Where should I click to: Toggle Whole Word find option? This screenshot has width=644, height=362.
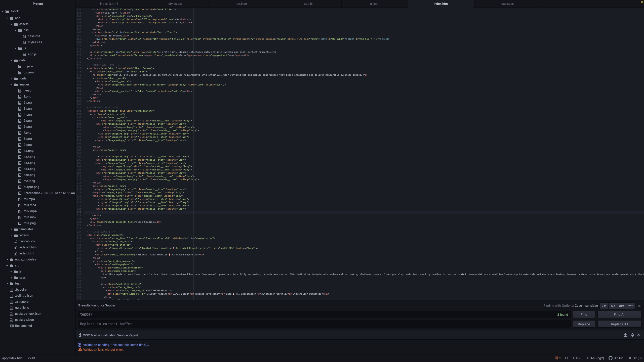630,306
